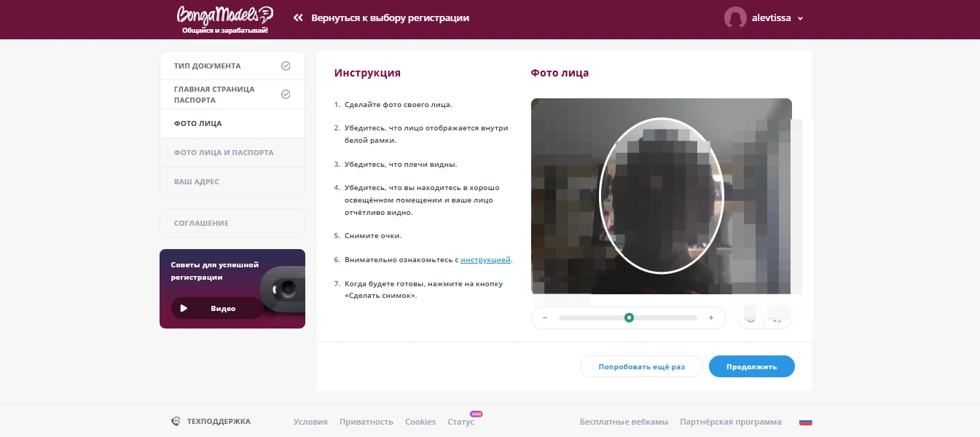
Task: Click the checkmark next to Главная страница паспорта
Action: pyautogui.click(x=286, y=95)
